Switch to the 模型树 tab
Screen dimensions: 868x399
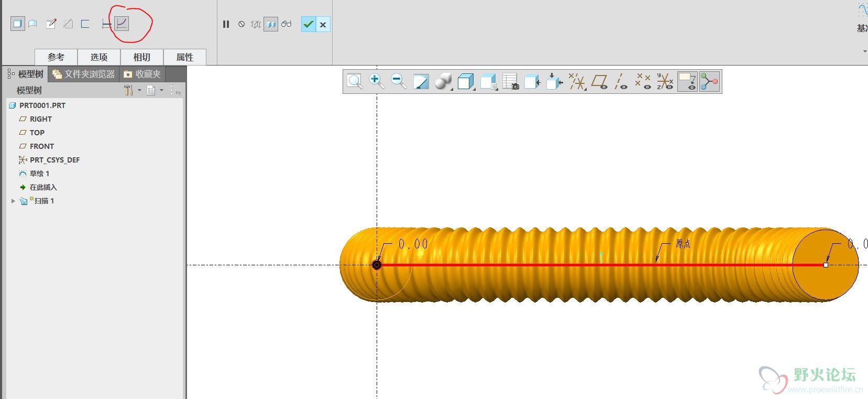click(25, 74)
